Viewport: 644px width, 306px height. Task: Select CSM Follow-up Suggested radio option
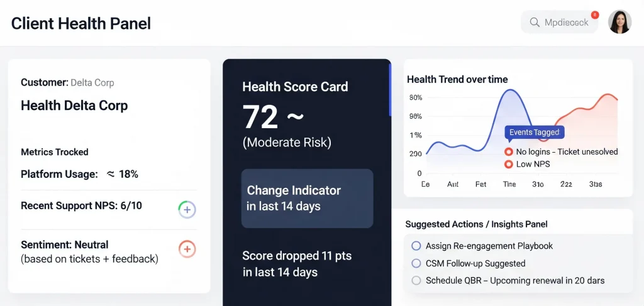[x=416, y=263]
